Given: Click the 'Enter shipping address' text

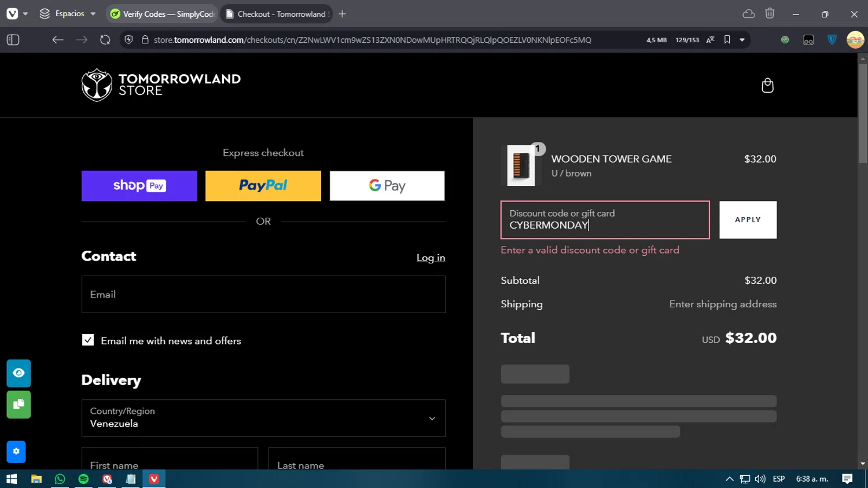Looking at the screenshot, I should click(723, 304).
